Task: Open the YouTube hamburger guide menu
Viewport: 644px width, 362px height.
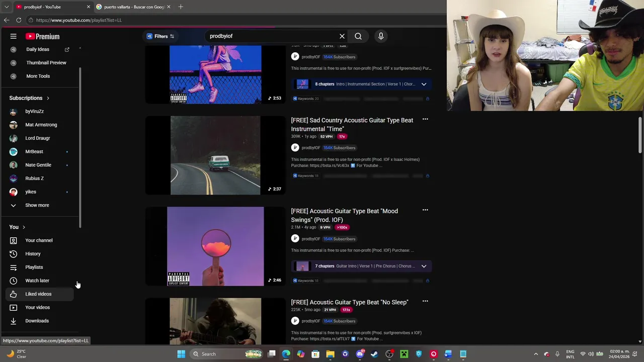Action: (14, 36)
